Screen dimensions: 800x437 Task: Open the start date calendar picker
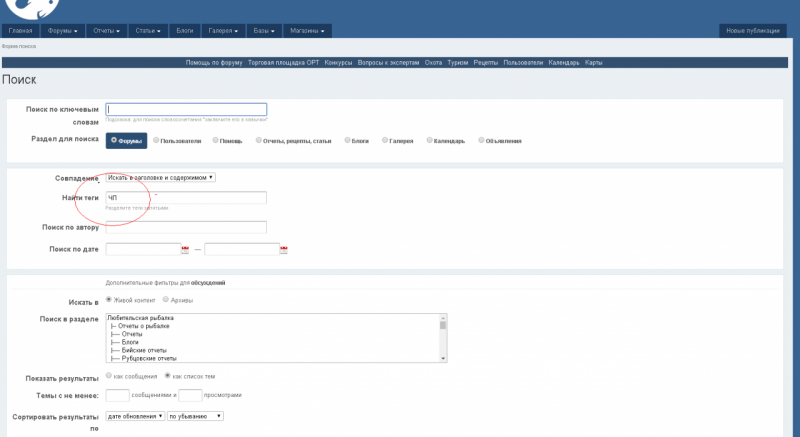coord(185,249)
